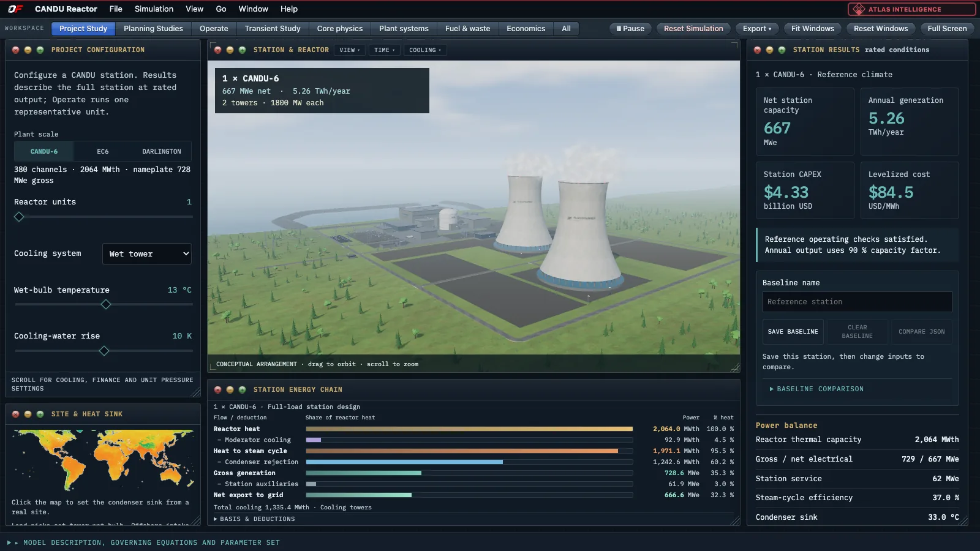Open the Simulation menu

tap(154, 9)
